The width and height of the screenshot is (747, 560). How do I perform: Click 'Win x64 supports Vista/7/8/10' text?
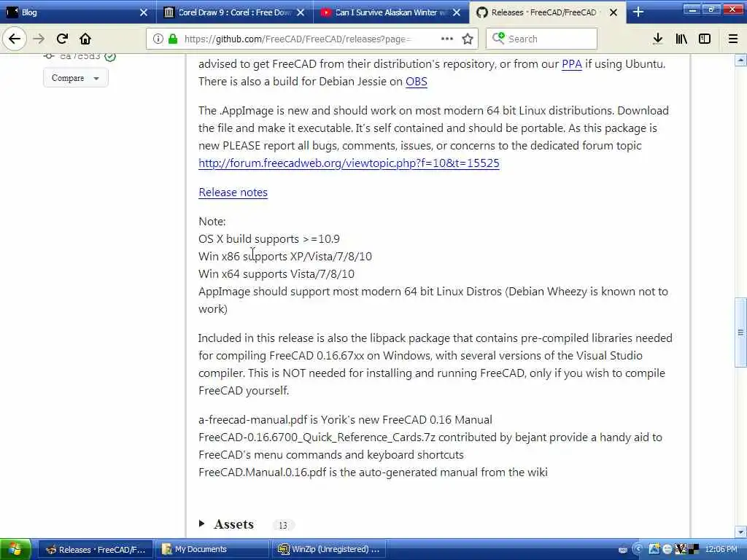click(276, 274)
